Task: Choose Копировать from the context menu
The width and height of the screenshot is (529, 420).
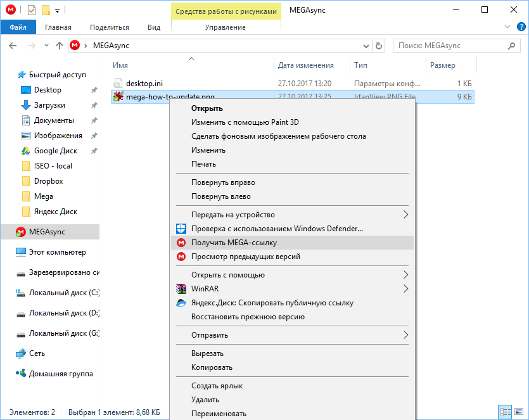Action: 212,367
